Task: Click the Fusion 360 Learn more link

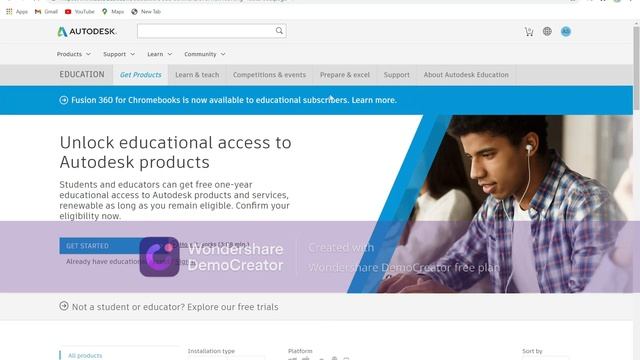Action: [x=374, y=100]
